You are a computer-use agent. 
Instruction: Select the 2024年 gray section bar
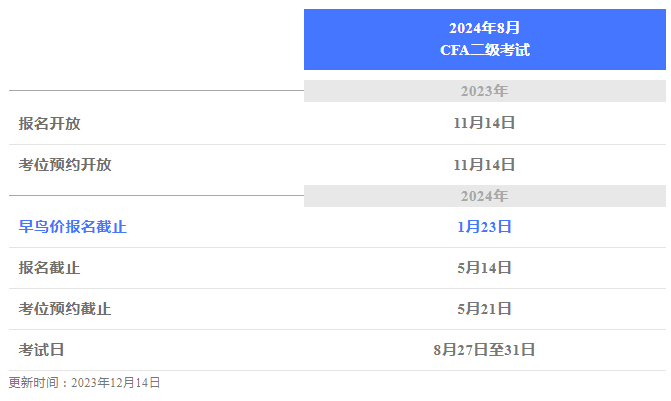pyautogui.click(x=484, y=196)
